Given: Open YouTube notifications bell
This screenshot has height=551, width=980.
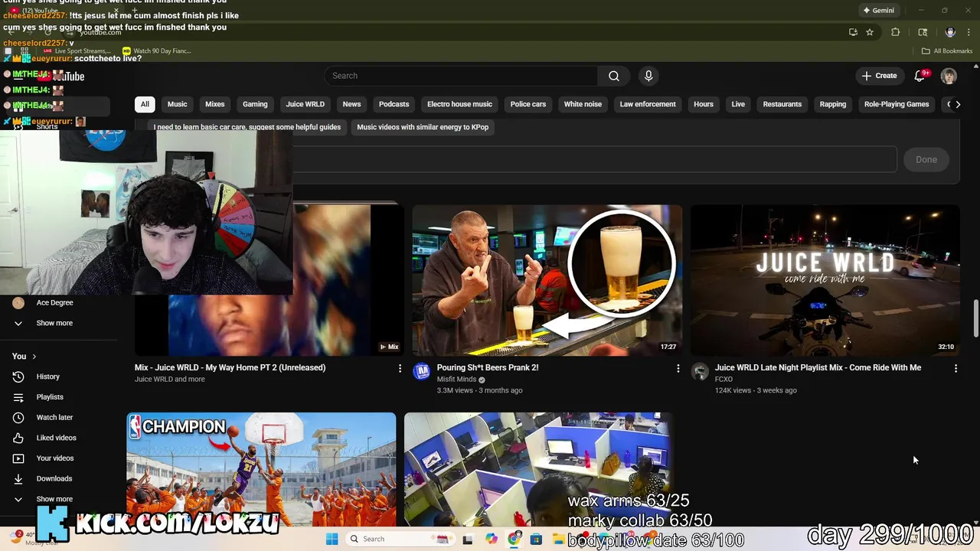Looking at the screenshot, I should [921, 76].
